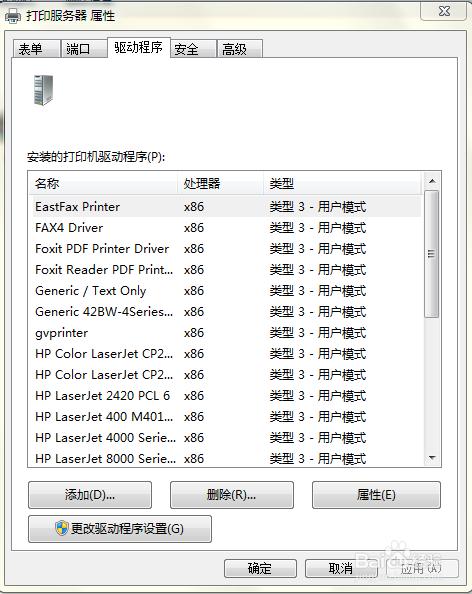Sort drivers by the 名称 column header
The height and width of the screenshot is (594, 472).
pos(103,184)
